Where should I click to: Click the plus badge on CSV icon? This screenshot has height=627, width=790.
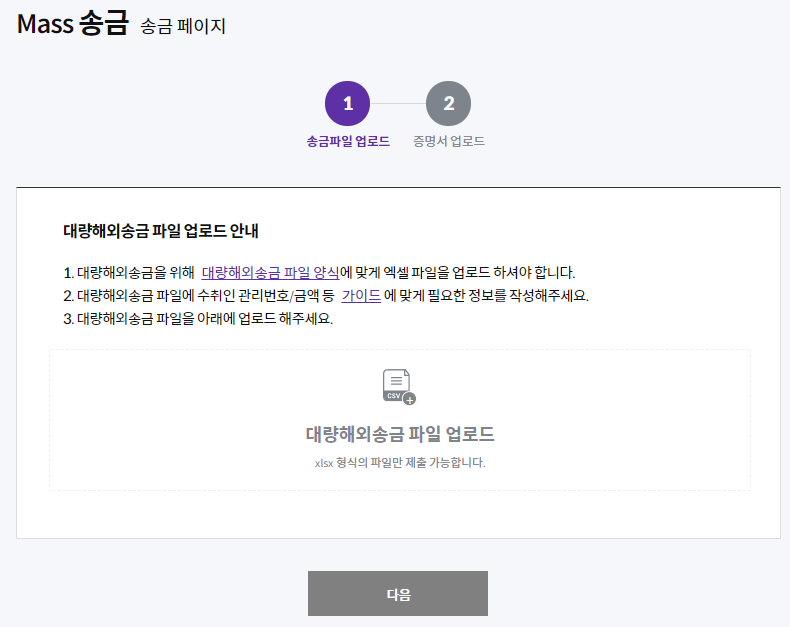click(x=410, y=399)
